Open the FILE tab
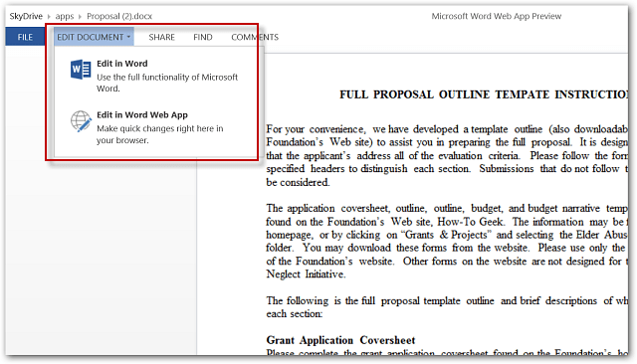Image resolution: width=637 pixels, height=364 pixels. pyautogui.click(x=25, y=37)
